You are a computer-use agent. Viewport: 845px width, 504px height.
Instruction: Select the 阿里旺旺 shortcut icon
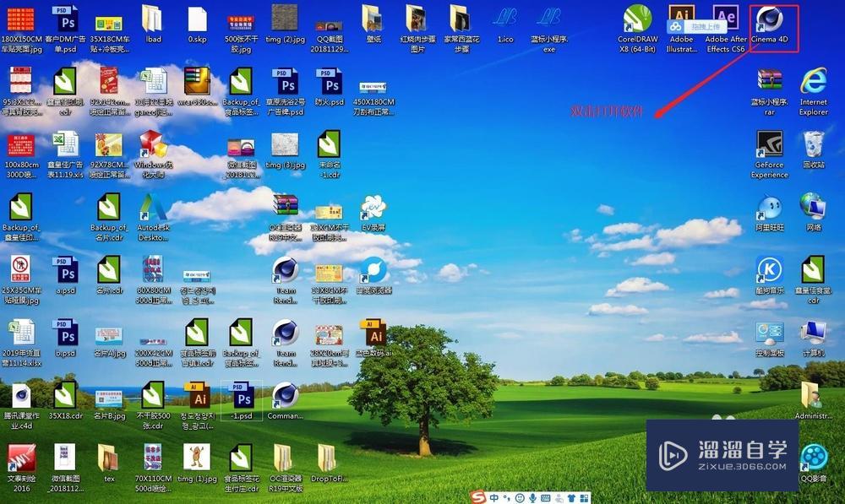[x=769, y=213]
